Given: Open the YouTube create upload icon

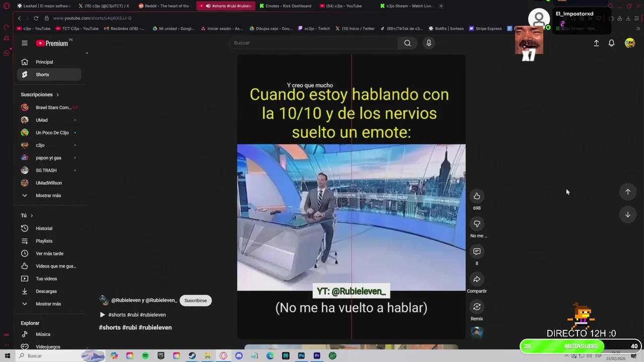Looking at the screenshot, I should coord(596,43).
